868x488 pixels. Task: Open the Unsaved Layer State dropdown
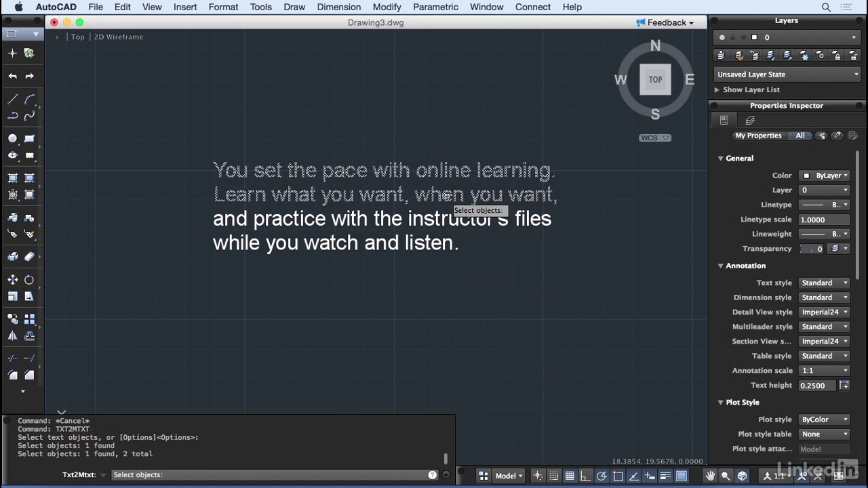click(787, 75)
